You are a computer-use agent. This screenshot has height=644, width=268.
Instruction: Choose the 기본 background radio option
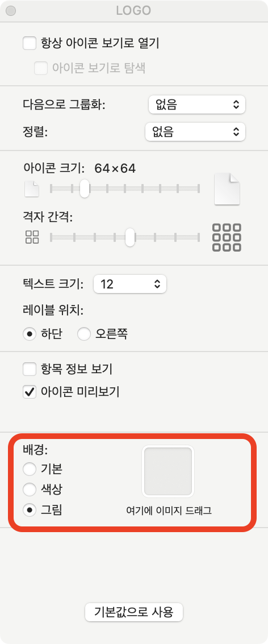coord(30,468)
